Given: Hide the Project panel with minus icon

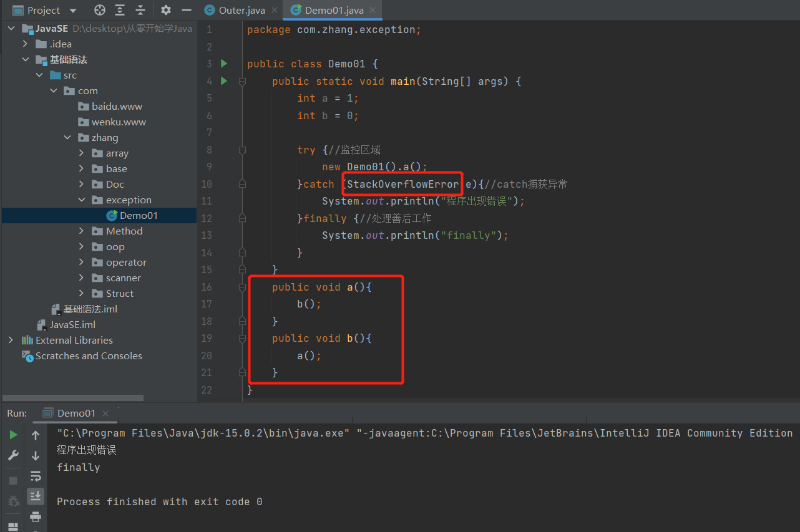Looking at the screenshot, I should [186, 10].
